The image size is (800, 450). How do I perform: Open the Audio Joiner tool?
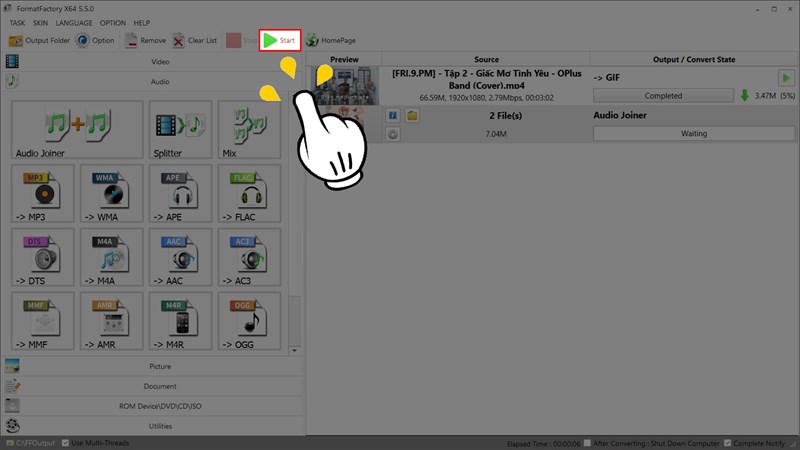pos(77,130)
